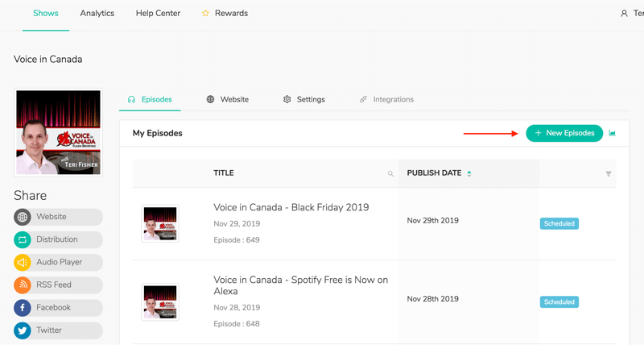
Task: Open the status filter funnel icon
Action: point(609,174)
